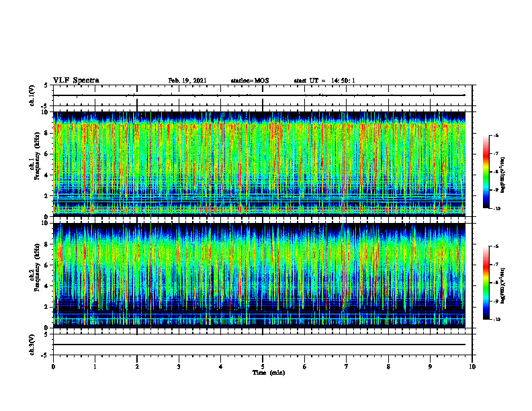Click the "-6" value on ch.1 color bar
Viewport: 532px width, 411px height.
tap(496, 135)
